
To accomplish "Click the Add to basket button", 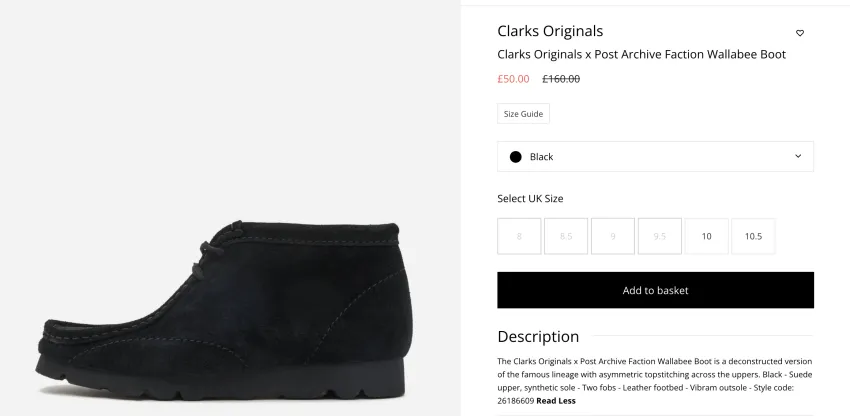I will click(655, 290).
